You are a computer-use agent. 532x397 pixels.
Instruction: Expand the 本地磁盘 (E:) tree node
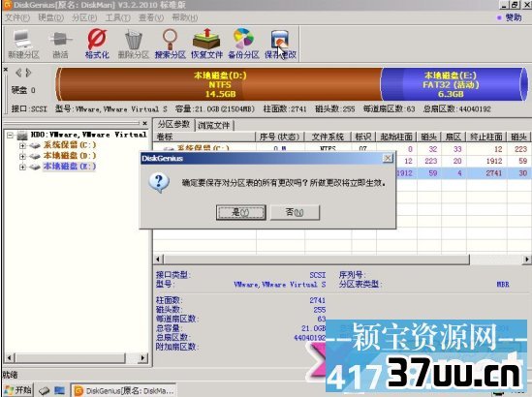[x=22, y=168]
